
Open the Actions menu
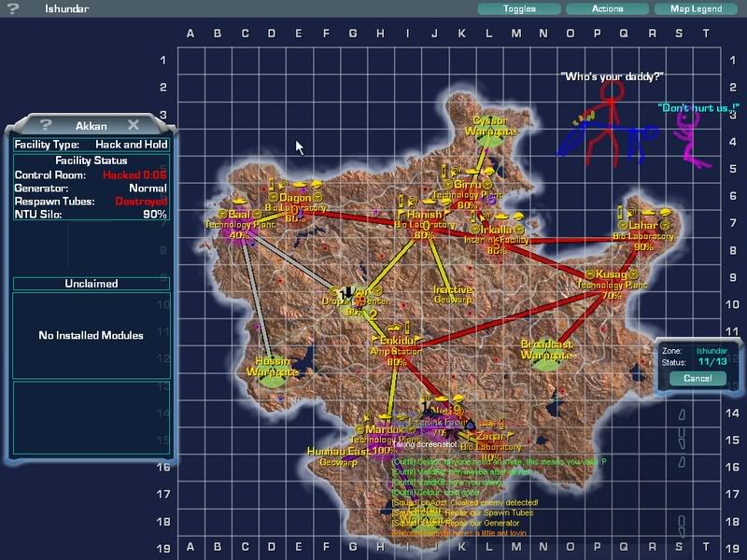(608, 8)
